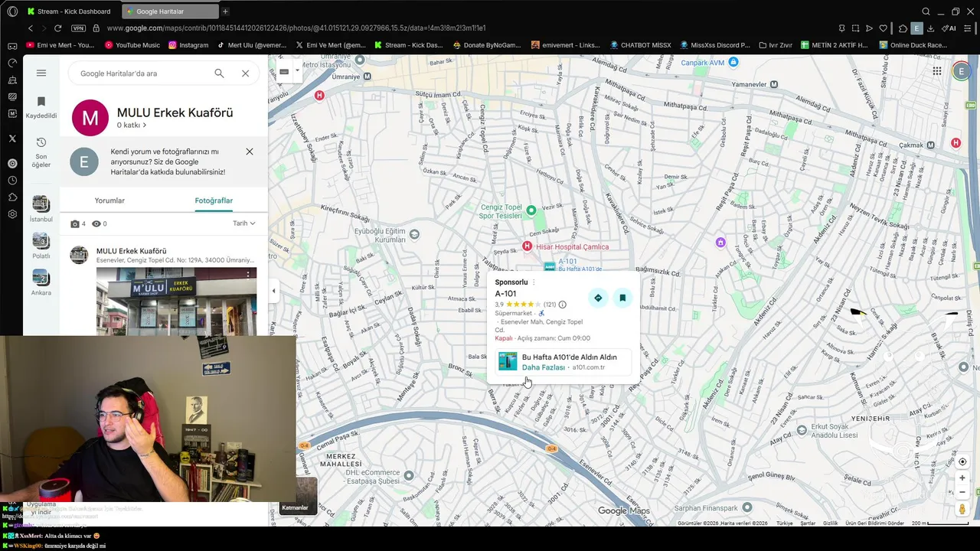Toggle the VPN badge in address bar
Image resolution: width=980 pixels, height=551 pixels.
click(x=78, y=28)
